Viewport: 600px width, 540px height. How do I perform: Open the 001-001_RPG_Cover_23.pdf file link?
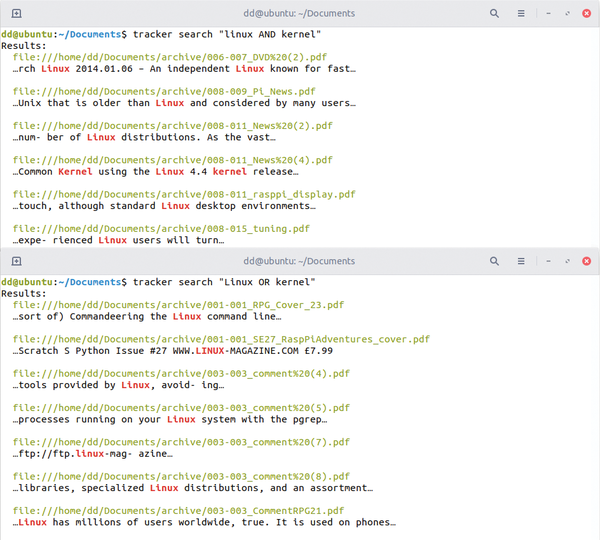pos(178,305)
